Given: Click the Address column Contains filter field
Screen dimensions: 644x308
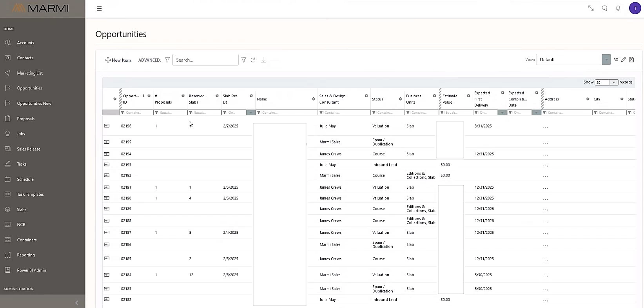Looking at the screenshot, I should point(569,113).
